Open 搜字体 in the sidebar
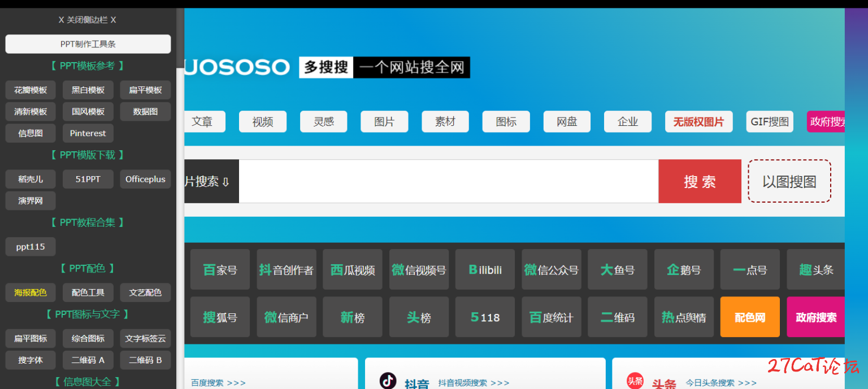This screenshot has height=389, width=868. 31,360
